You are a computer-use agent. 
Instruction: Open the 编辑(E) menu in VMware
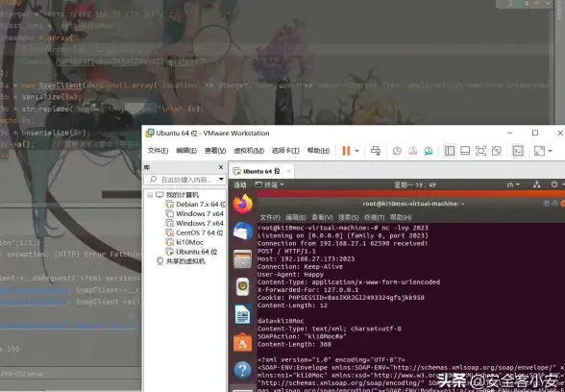186,151
